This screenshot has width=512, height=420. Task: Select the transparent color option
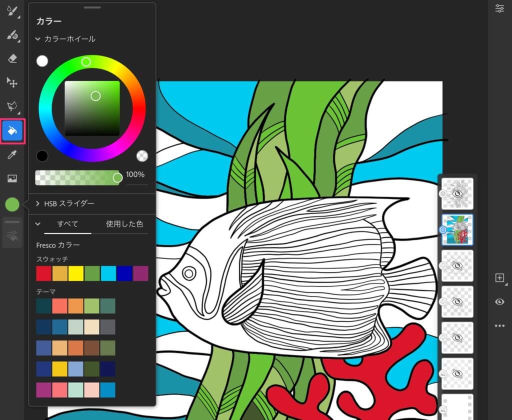142,156
